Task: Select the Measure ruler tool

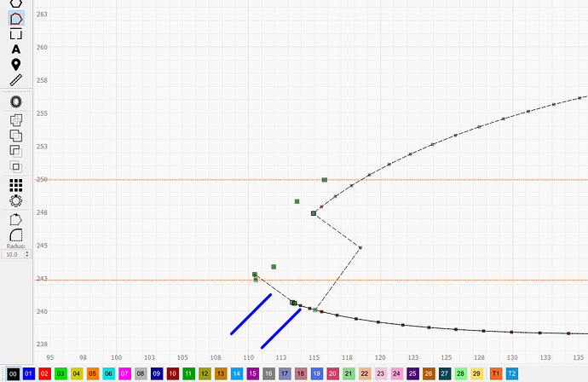Action: (15, 80)
